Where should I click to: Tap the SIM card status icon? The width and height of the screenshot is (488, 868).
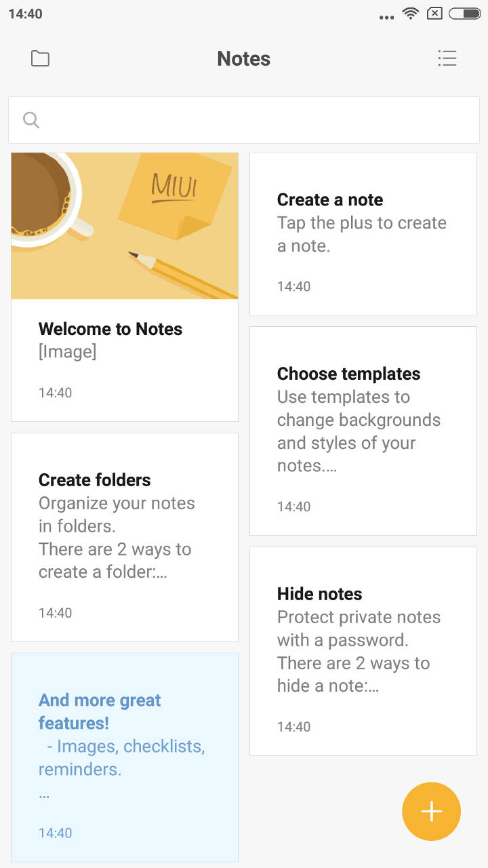pyautogui.click(x=435, y=14)
